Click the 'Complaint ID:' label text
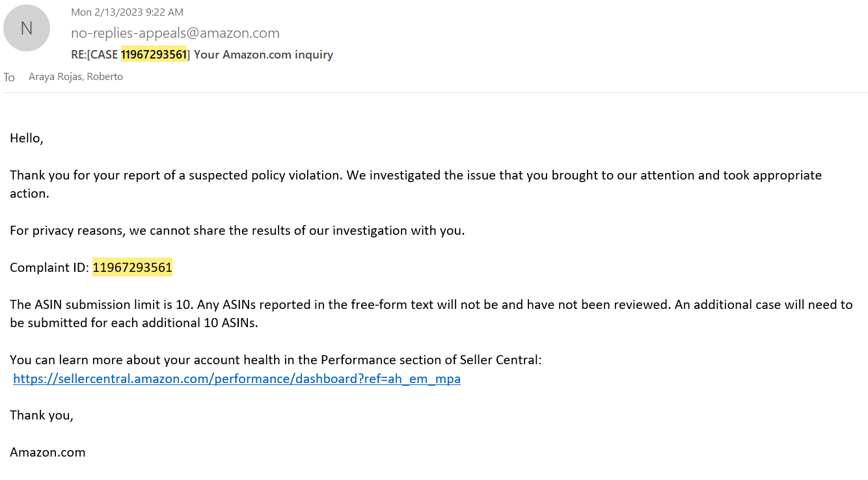The image size is (868, 480). [49, 267]
